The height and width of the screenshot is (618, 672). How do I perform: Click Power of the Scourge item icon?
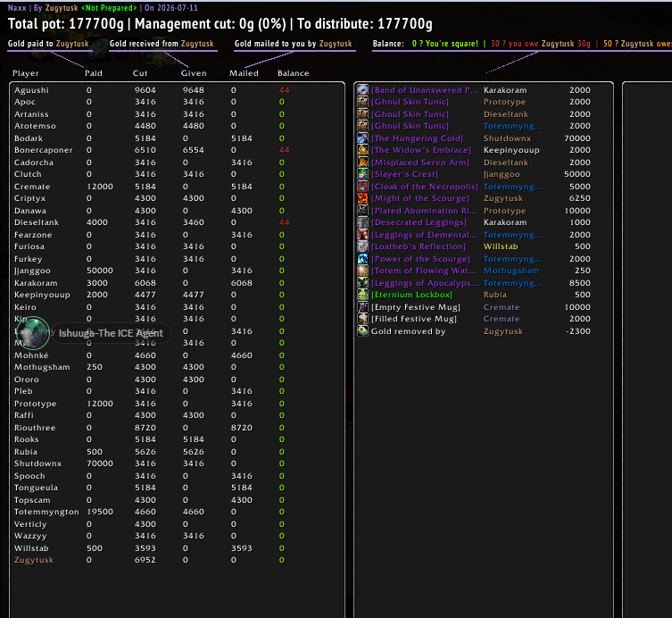click(363, 259)
